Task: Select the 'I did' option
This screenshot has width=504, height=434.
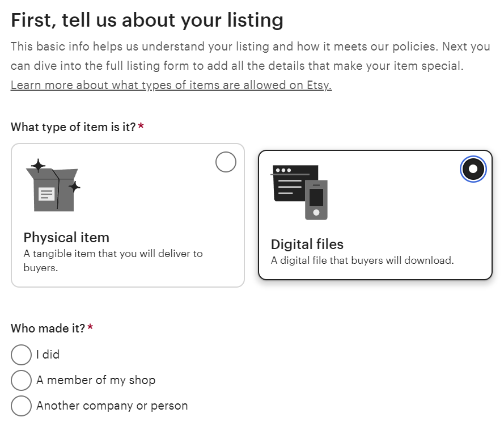Action: (21, 355)
